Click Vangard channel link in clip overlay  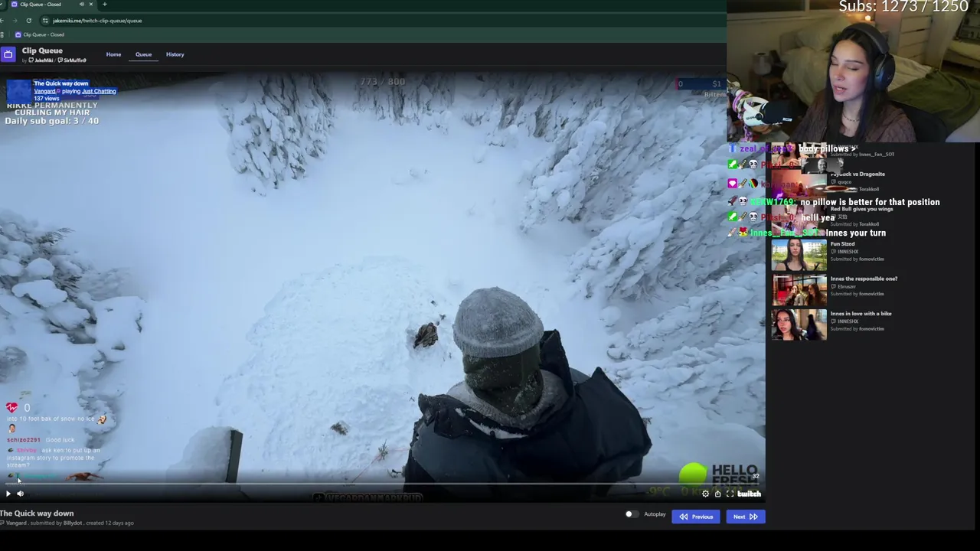tap(44, 91)
